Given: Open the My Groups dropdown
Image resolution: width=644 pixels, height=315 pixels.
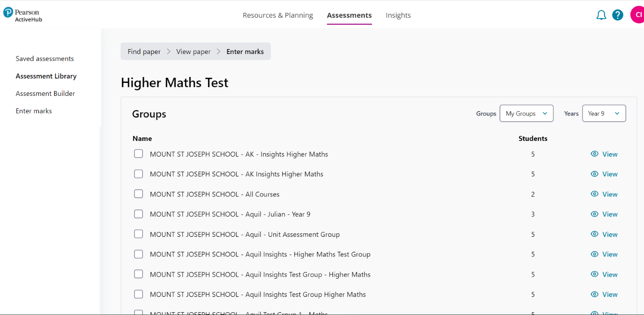Looking at the screenshot, I should click(x=526, y=114).
